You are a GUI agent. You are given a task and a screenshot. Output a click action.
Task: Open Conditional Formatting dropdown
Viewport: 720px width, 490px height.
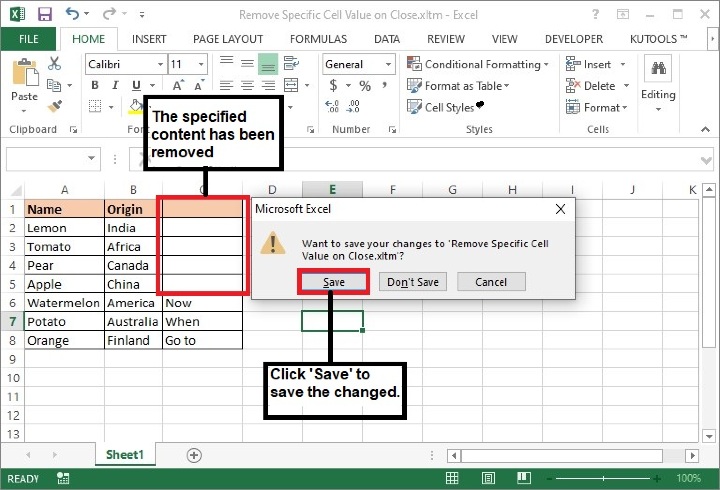[478, 64]
